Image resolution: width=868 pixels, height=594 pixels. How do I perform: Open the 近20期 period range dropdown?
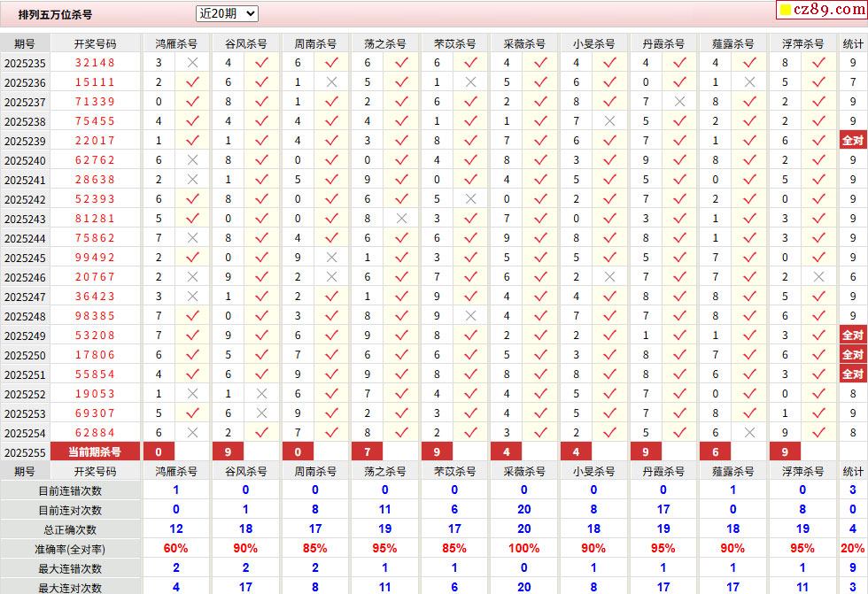(x=227, y=14)
